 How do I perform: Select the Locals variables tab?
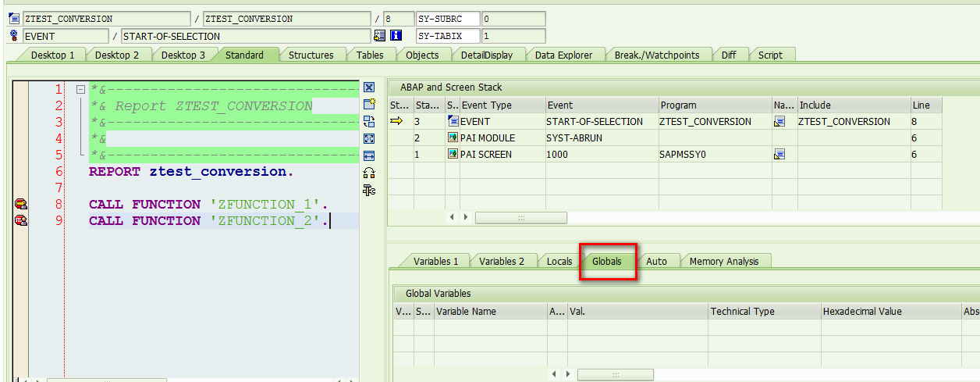tap(559, 261)
